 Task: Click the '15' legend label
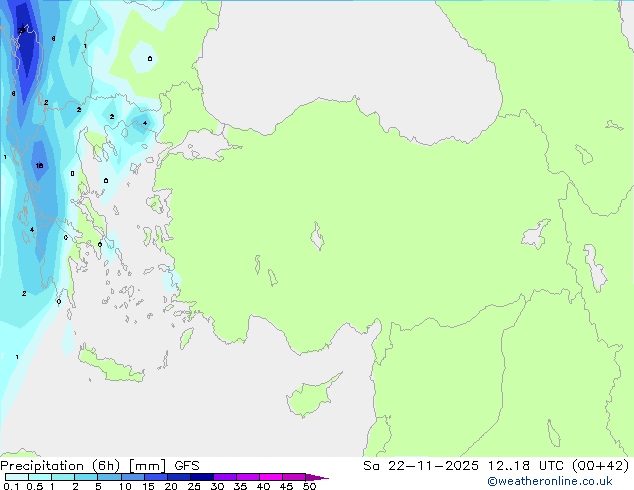pos(148,486)
